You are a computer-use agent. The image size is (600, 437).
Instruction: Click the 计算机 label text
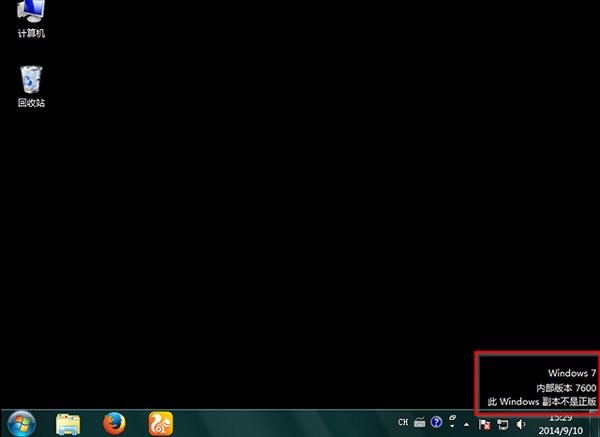tap(31, 34)
